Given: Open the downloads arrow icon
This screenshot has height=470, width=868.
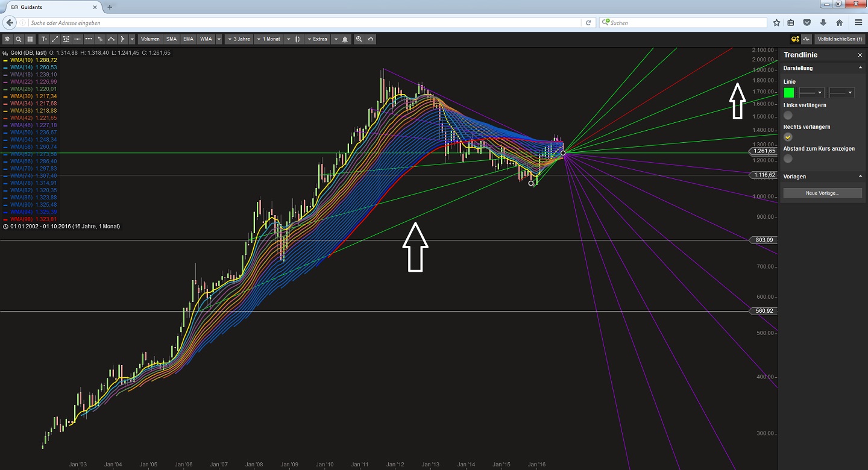Looking at the screenshot, I should click(823, 23).
